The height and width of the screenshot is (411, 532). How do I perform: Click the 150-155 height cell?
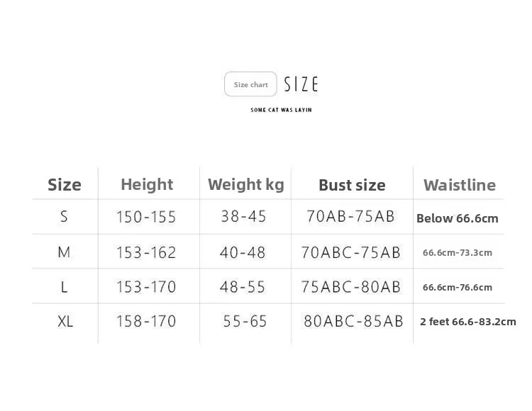[x=146, y=217]
